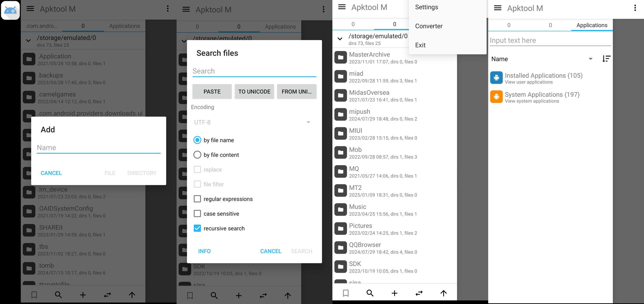
Task: Open three-dot overflow on the Installed Applications screen
Action: 635,8
